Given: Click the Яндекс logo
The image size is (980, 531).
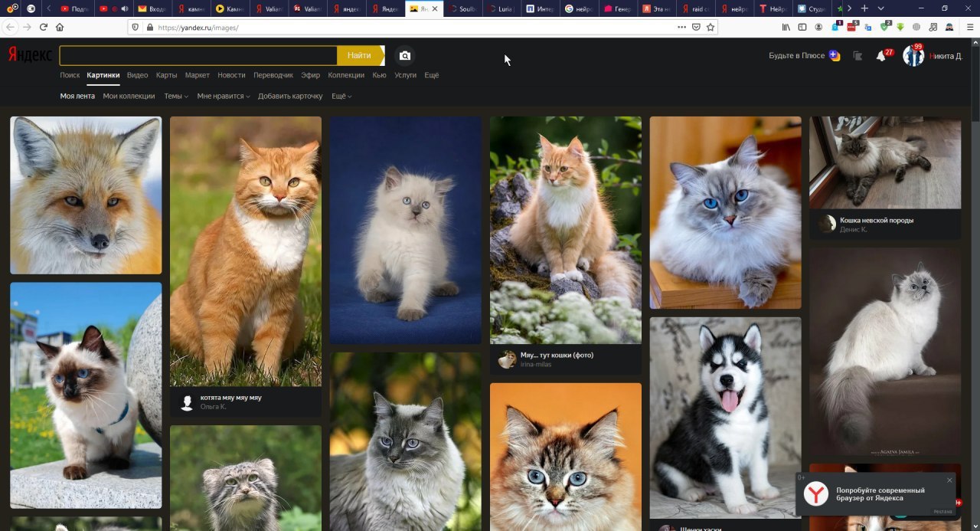Looking at the screenshot, I should click(30, 55).
